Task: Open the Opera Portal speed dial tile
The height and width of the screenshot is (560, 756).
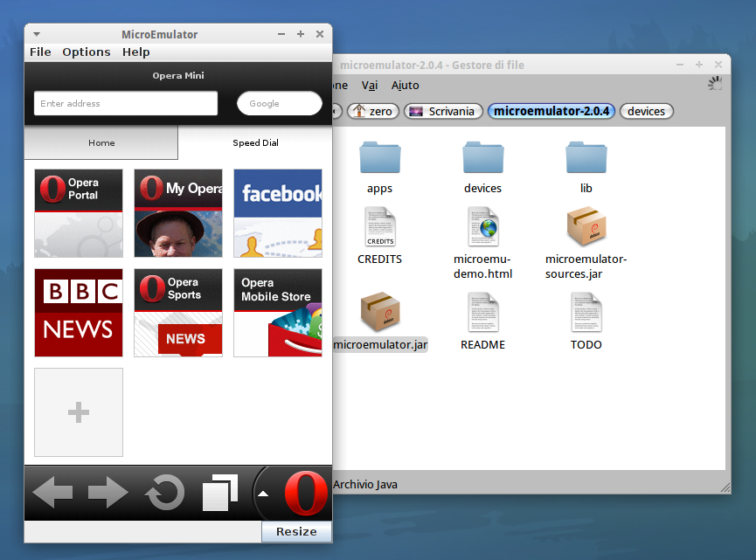Action: click(x=79, y=213)
